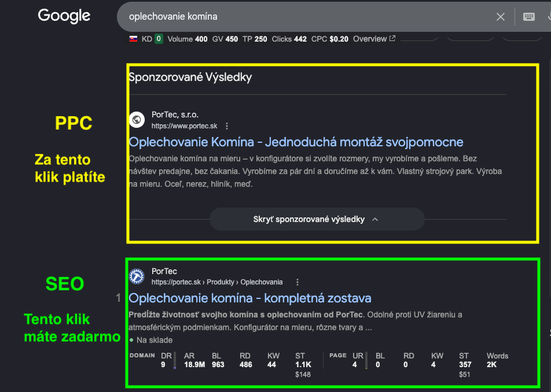This screenshot has width=551, height=392.
Task: Click the Google logo
Action: coord(64,16)
